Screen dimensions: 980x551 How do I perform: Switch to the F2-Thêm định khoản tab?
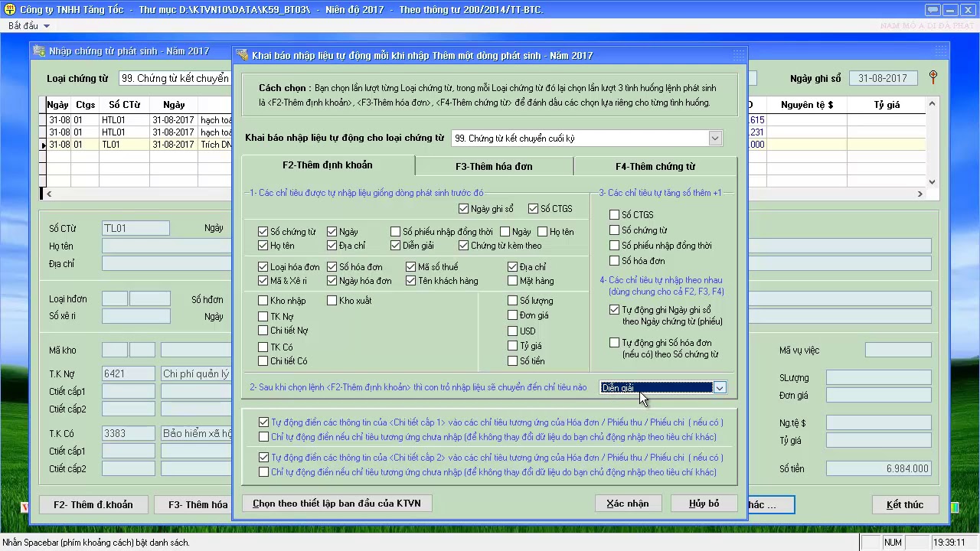[x=328, y=165]
